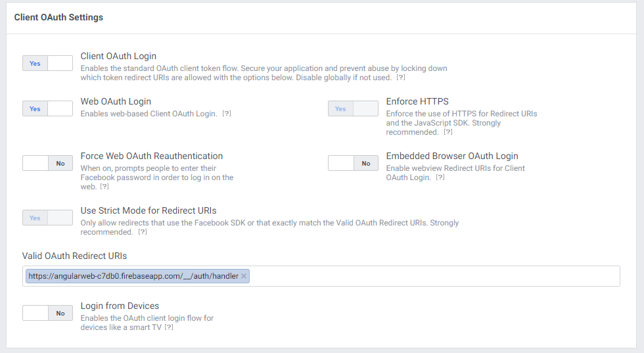Click the Web OAuth Login label
The image size is (644, 353).
click(116, 101)
